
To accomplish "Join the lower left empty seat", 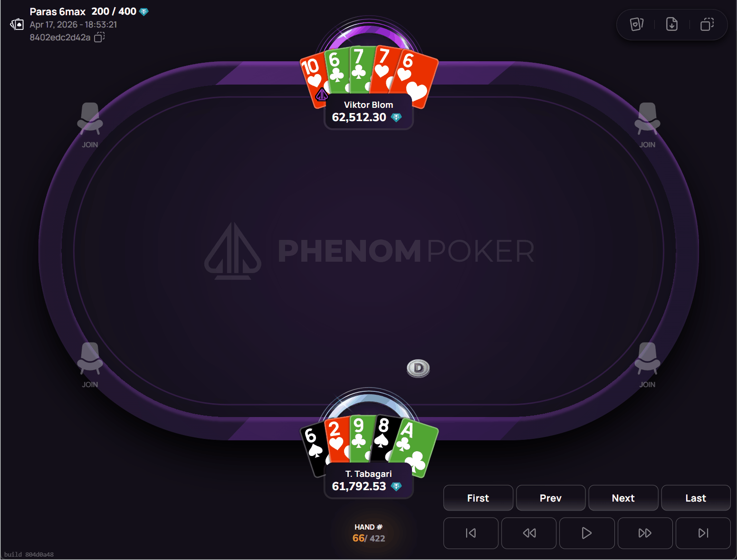I will (90, 365).
